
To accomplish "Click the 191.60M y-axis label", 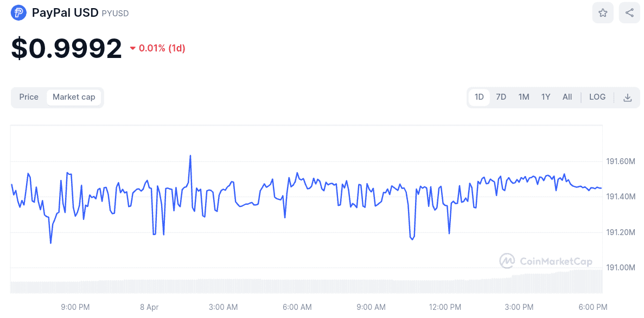I will click(620, 161).
